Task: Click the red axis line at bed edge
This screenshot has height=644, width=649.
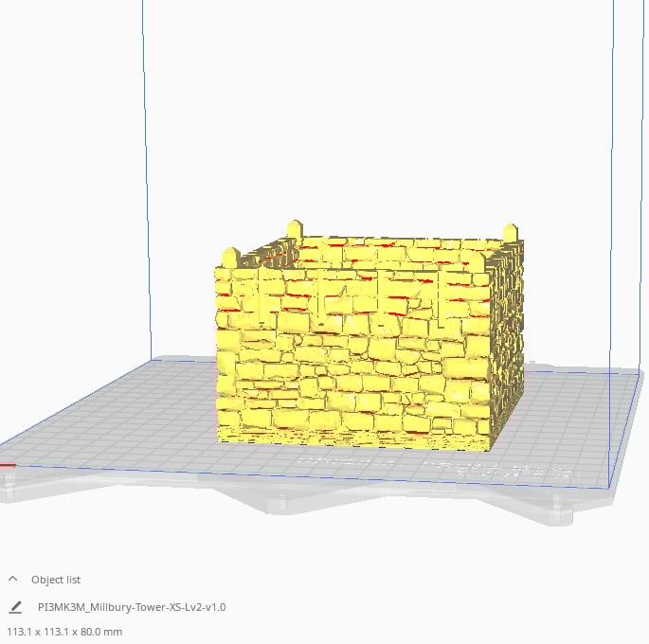Action: coord(8,465)
